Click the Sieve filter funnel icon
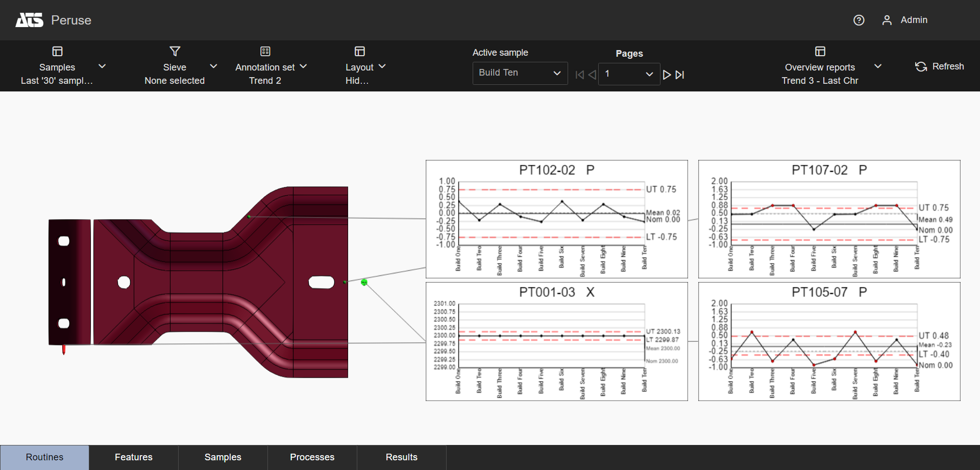This screenshot has height=470, width=980. pyautogui.click(x=175, y=51)
